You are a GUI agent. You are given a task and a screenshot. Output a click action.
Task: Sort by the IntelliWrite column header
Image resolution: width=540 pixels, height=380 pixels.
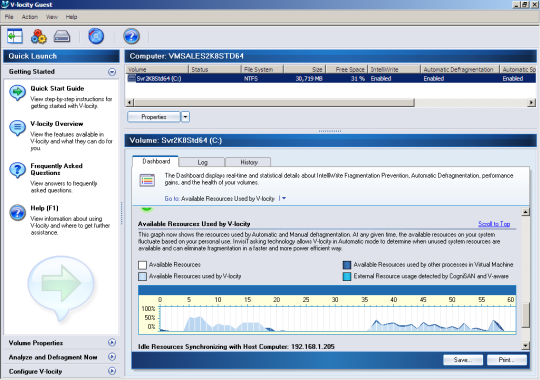[x=394, y=69]
